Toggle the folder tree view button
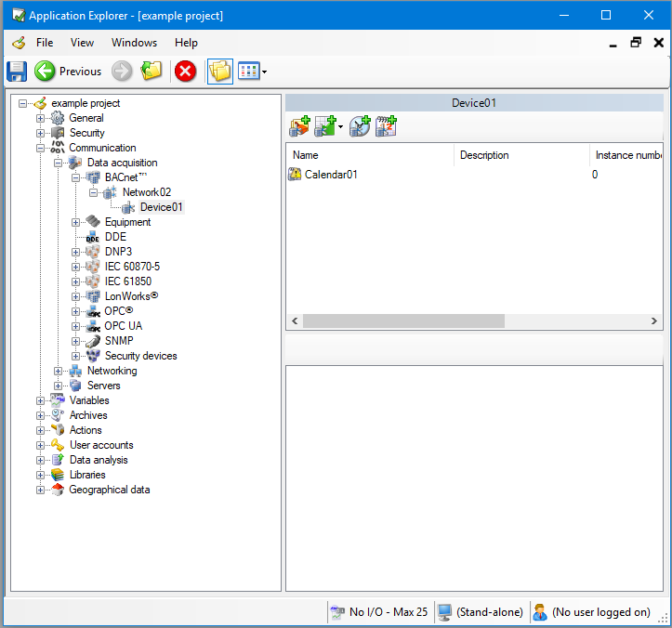Screen dimensions: 672x628 point(219,72)
